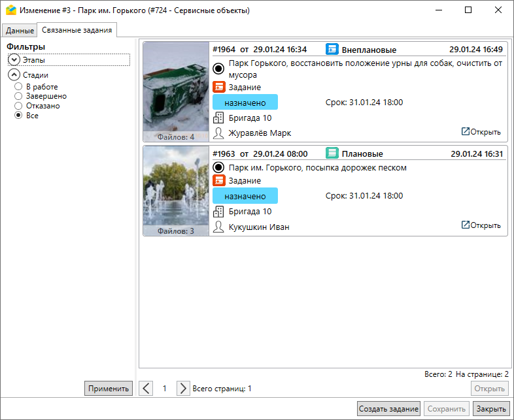Click the назначено status badge in task #1963
The height and width of the screenshot is (420, 514).
[245, 195]
